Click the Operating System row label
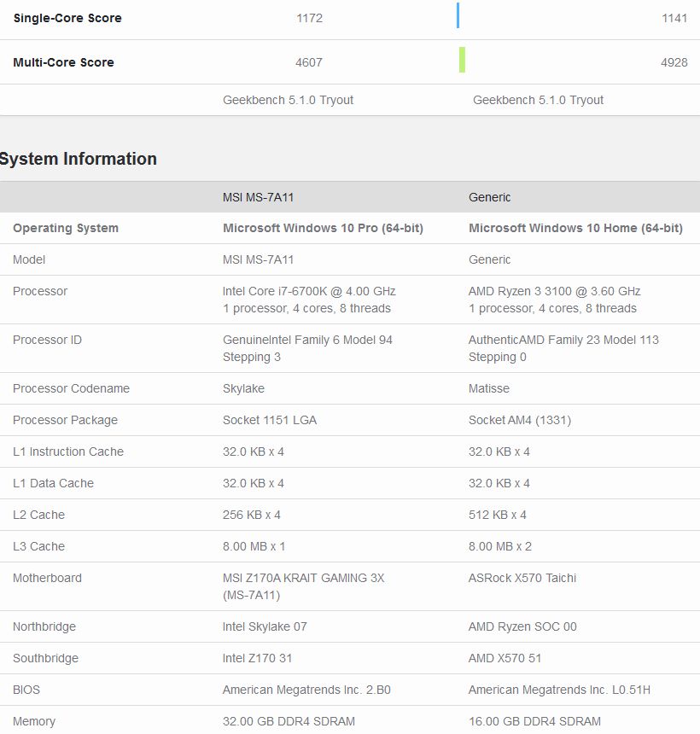 pos(66,228)
